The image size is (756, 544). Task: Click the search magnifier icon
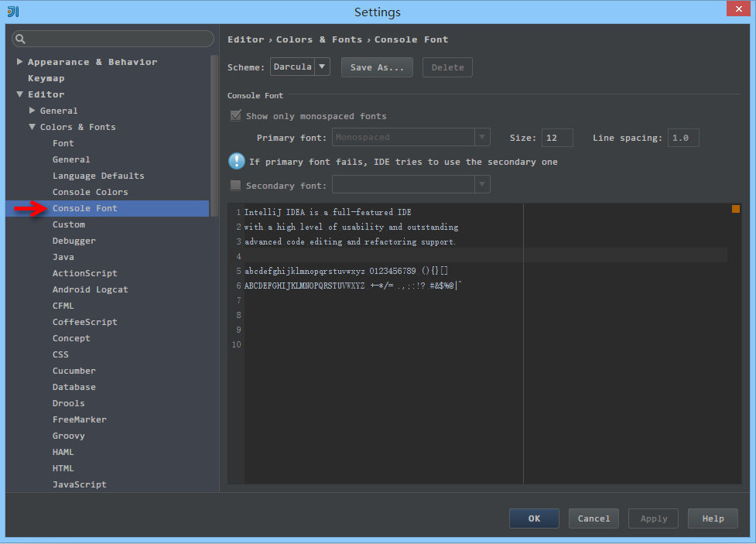[x=20, y=38]
